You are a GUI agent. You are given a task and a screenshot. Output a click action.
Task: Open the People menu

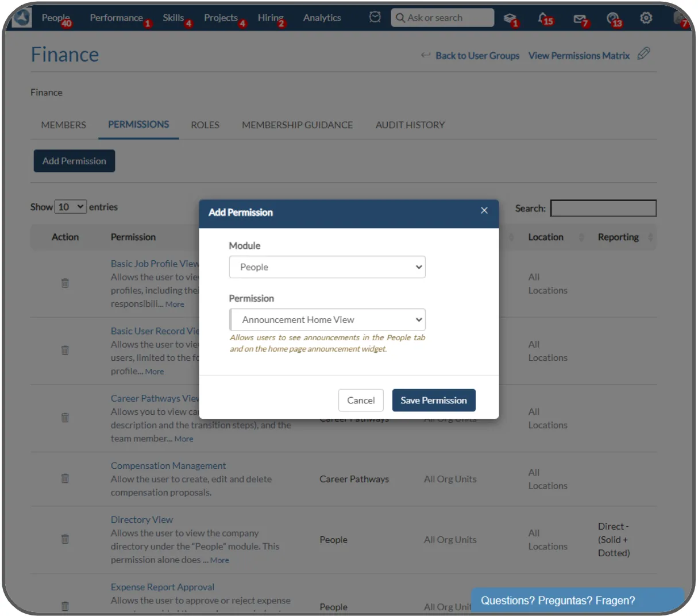[x=56, y=18]
